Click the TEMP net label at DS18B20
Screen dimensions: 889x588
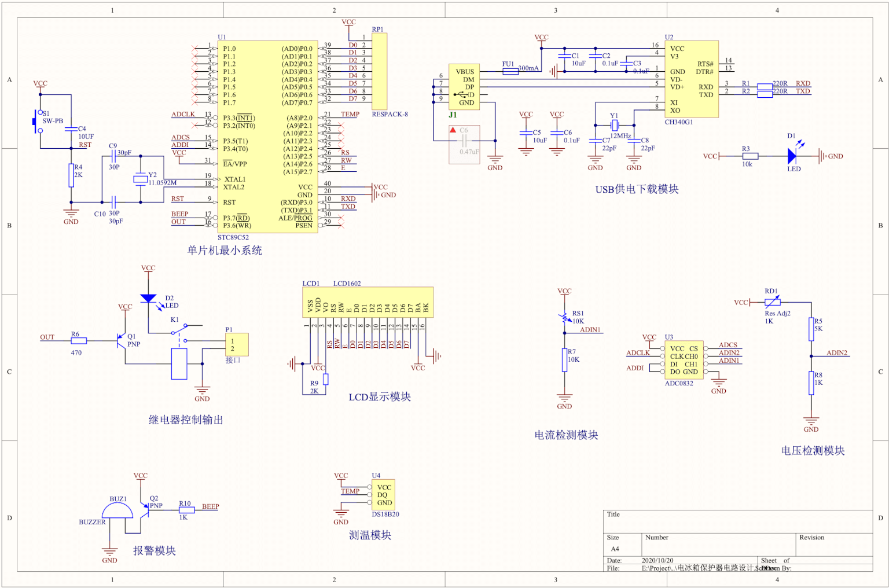350,491
